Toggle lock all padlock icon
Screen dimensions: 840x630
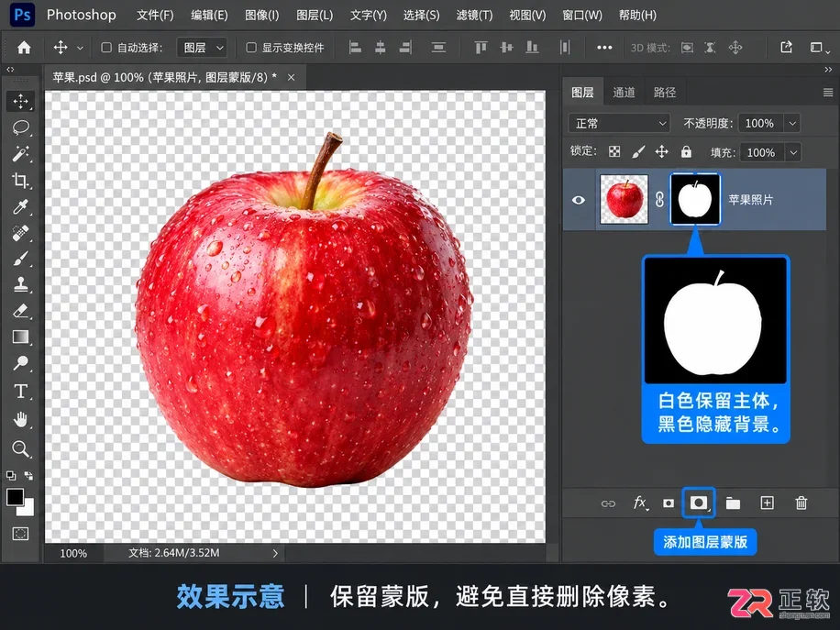click(686, 151)
